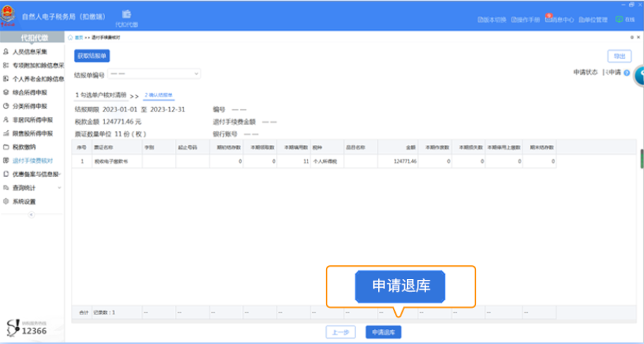This screenshot has width=644, height=344.
Task: Expand the 查询统计 sidebar group
Action: click(32, 188)
